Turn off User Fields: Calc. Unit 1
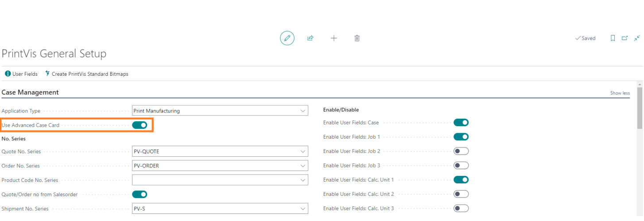644x221 pixels. [x=461, y=180]
